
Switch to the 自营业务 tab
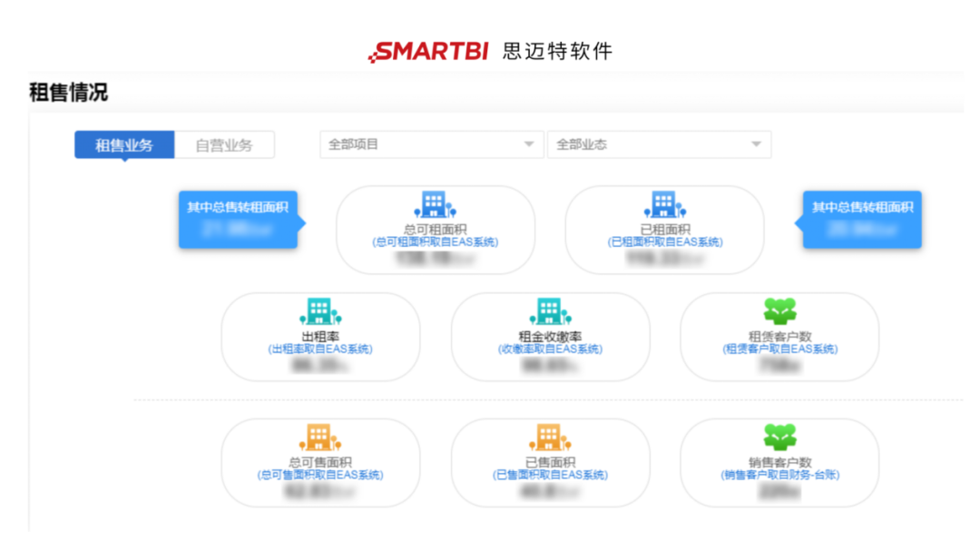[224, 145]
